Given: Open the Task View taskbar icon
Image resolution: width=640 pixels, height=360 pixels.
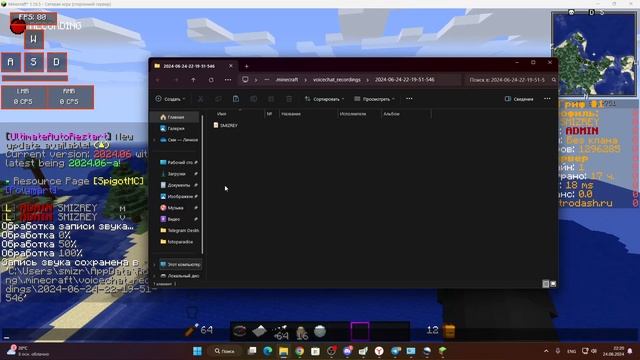Looking at the screenshot, I should pyautogui.click(x=252, y=351).
